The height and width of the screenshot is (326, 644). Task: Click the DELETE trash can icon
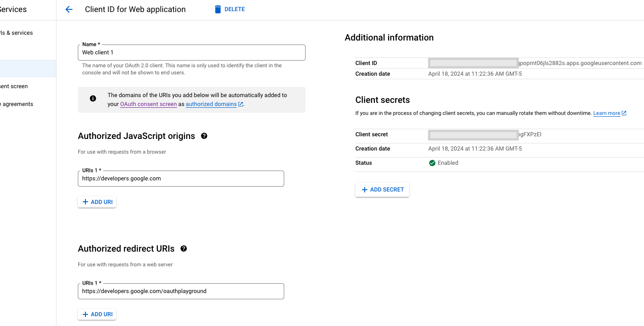coord(218,9)
